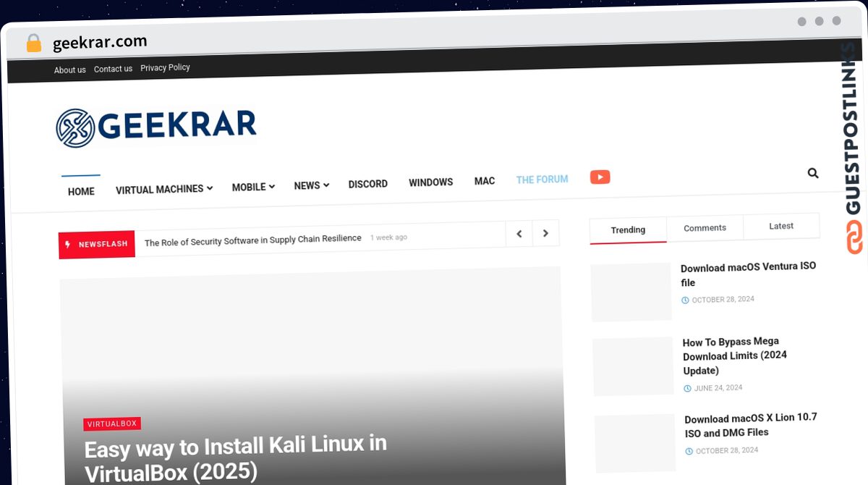
Task: Click the geekrar.com address text
Action: (100, 43)
